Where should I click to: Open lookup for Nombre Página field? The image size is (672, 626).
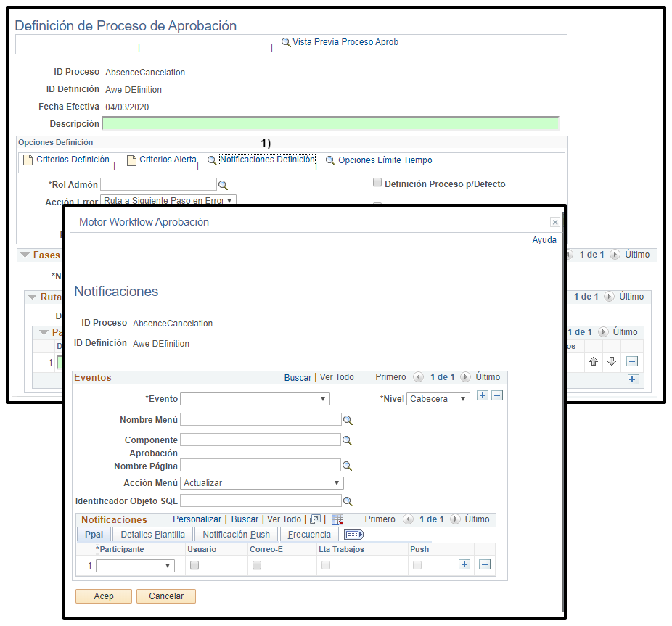click(348, 466)
